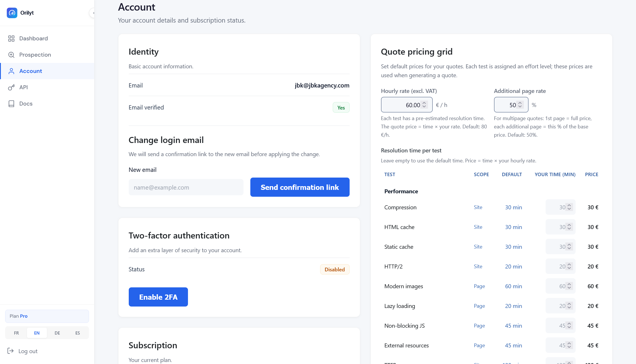Click the API key icon
Viewport: 636px width, 364px height.
click(11, 87)
